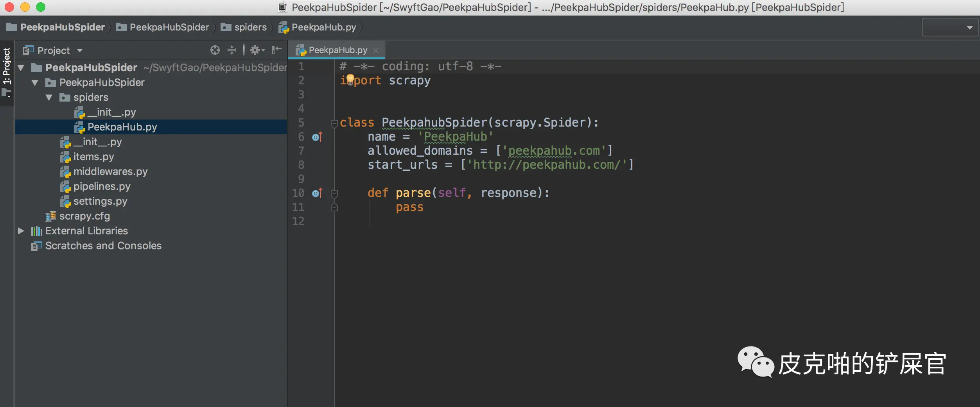Collapse the PeekpaHubSpider root node
Image resolution: width=980 pixels, height=407 pixels.
click(x=21, y=68)
